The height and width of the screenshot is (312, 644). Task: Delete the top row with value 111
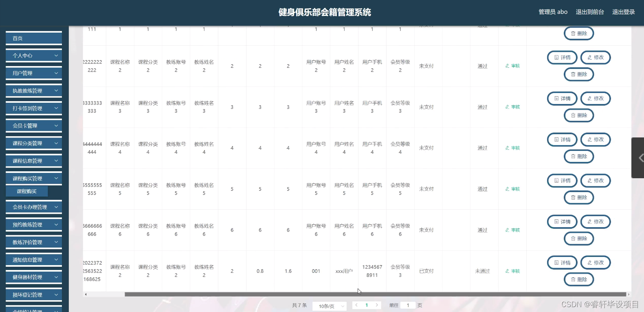[x=579, y=33]
